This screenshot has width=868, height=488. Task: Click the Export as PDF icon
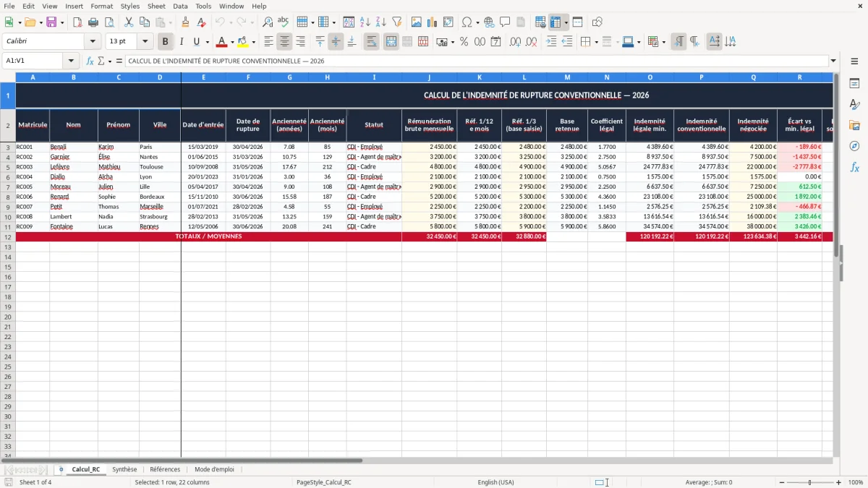pos(77,22)
